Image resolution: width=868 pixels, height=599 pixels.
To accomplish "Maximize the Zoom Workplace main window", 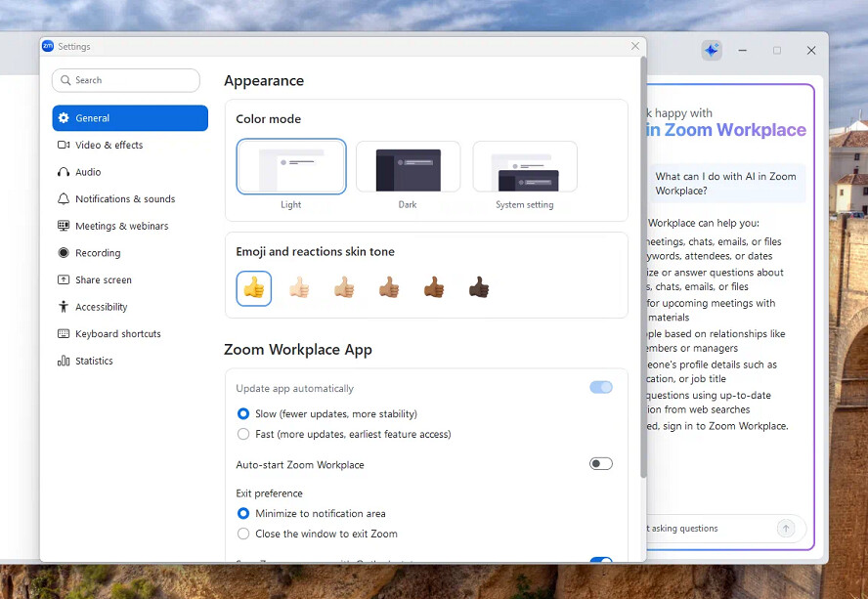I will click(x=777, y=51).
